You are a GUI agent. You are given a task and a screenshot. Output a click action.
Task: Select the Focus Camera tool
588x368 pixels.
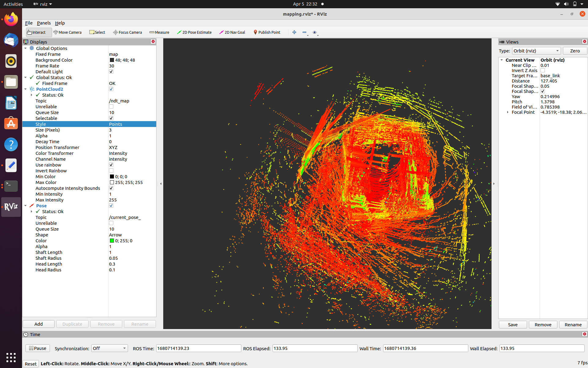[127, 32]
